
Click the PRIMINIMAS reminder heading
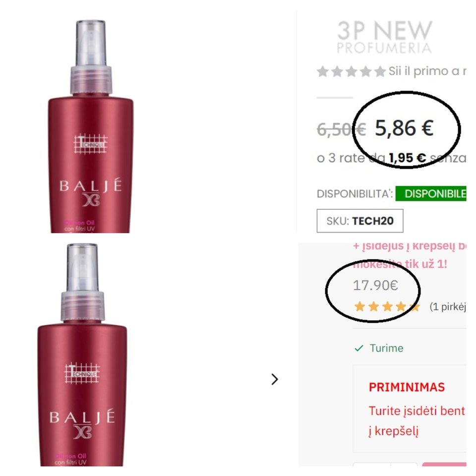point(407,387)
